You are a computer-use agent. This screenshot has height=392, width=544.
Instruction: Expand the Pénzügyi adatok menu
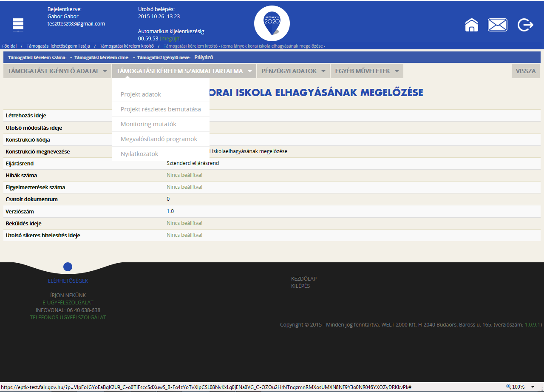(293, 71)
